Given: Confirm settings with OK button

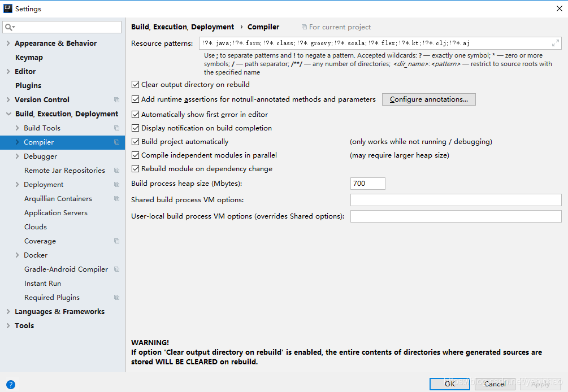Looking at the screenshot, I should click(x=449, y=384).
